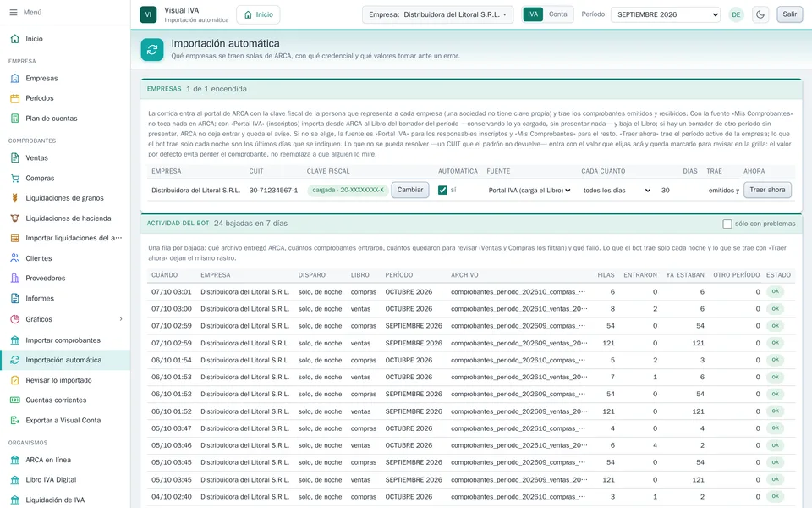
Task: Enable the sólo con problemas checkbox
Action: (x=727, y=224)
